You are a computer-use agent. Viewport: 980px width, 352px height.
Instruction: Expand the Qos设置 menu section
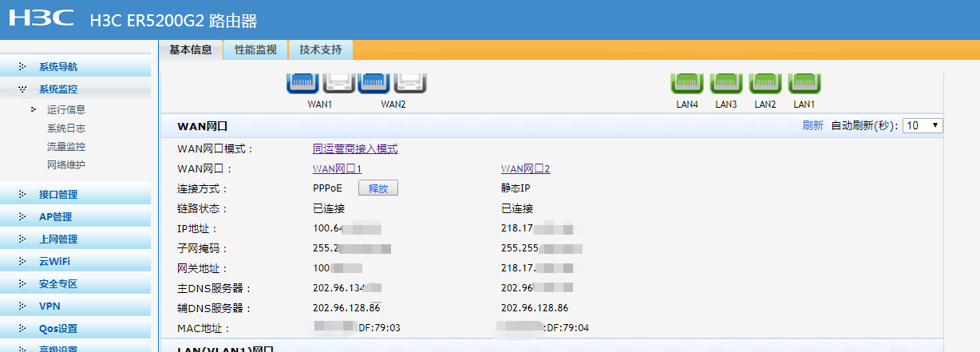(x=75, y=328)
